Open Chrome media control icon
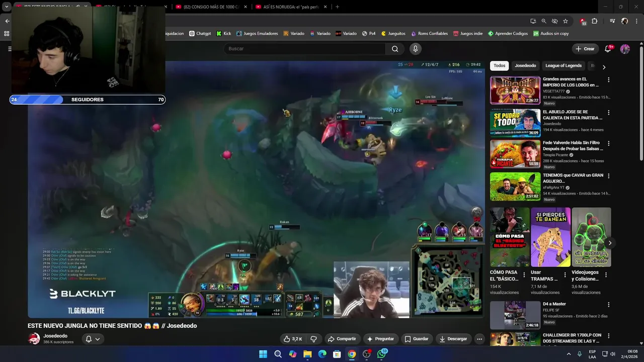The width and height of the screenshot is (644, 362). pyautogui.click(x=612, y=21)
